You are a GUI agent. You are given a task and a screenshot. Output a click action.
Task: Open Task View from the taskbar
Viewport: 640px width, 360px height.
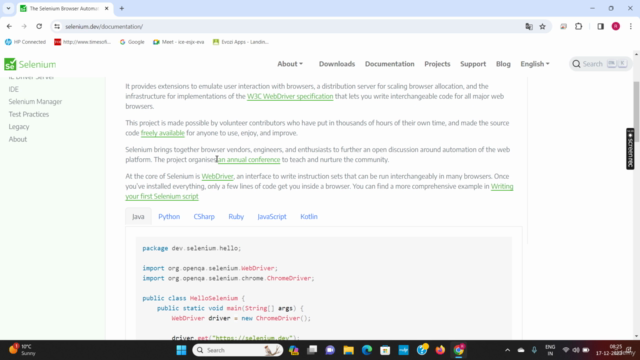click(312, 350)
